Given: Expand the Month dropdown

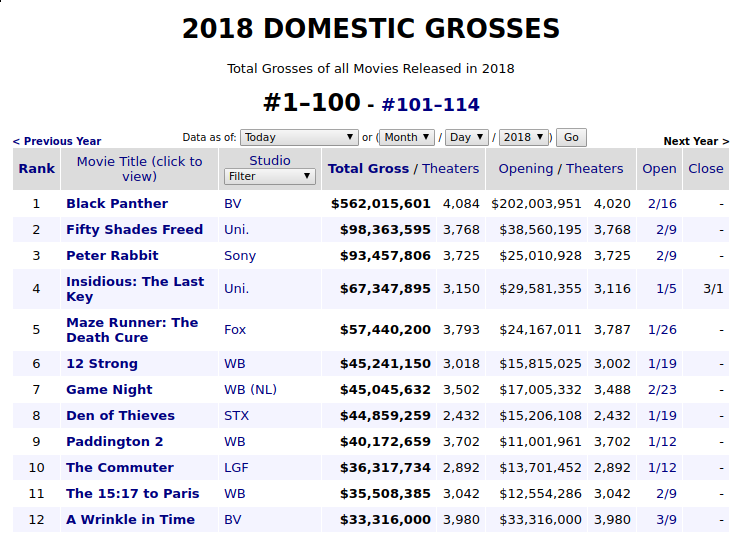Looking at the screenshot, I should pos(407,137).
